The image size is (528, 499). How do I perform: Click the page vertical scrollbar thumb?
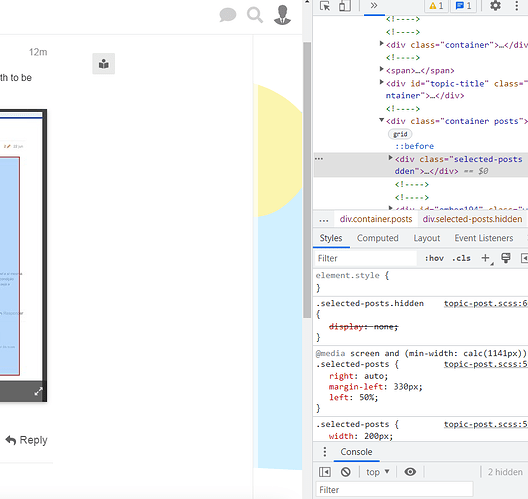[307, 180]
